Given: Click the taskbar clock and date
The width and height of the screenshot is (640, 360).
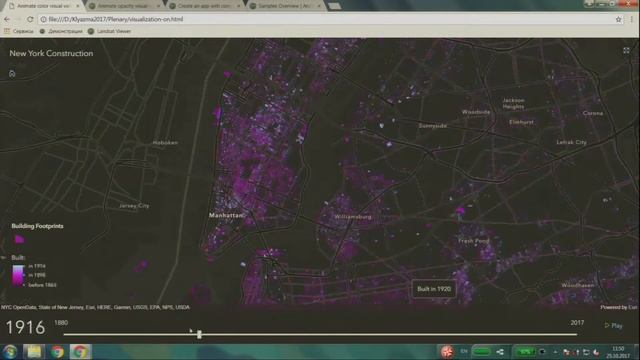Looking at the screenshot, I should [x=618, y=352].
